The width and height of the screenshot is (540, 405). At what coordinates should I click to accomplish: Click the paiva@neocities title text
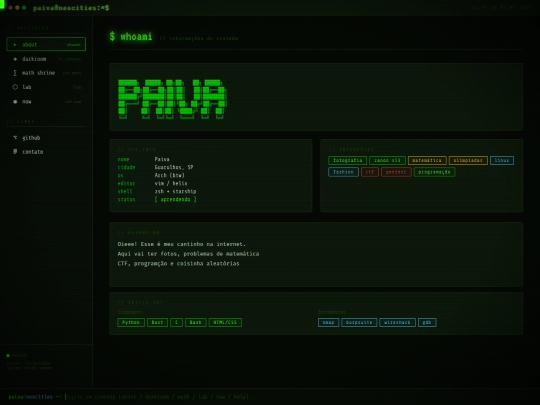click(x=71, y=8)
